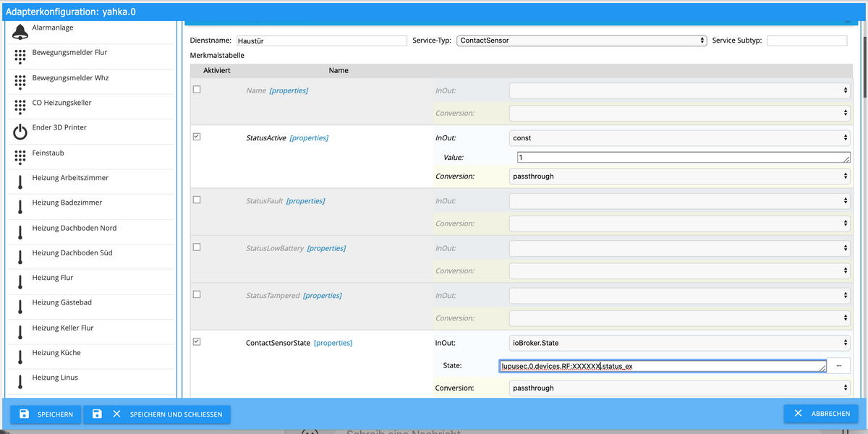Open Conversion dropdown for StatusTampered
868x434 pixels.
tap(680, 318)
